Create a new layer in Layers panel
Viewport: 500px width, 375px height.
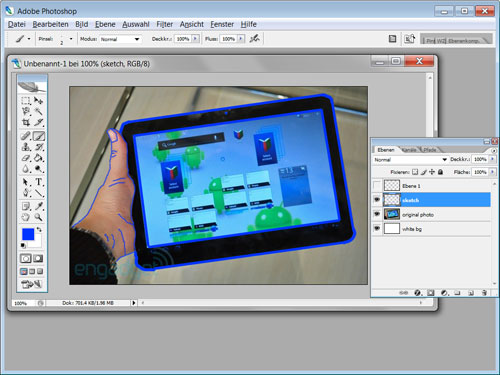pos(471,293)
